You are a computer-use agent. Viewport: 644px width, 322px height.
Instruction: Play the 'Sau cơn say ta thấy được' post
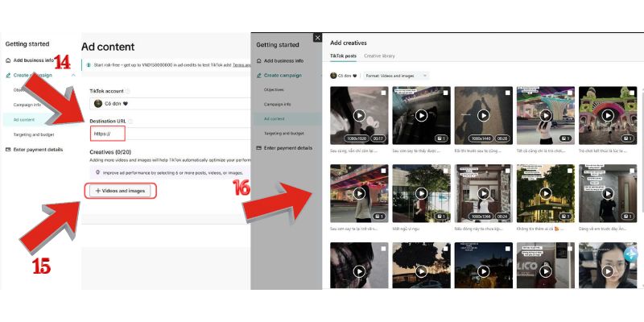(421, 115)
